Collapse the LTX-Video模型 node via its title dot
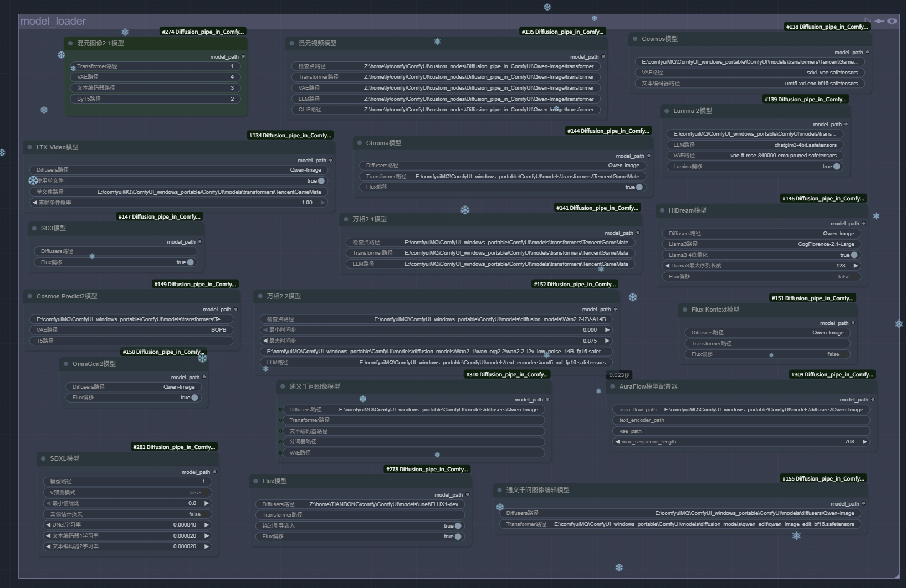906x588 pixels. (x=30, y=147)
